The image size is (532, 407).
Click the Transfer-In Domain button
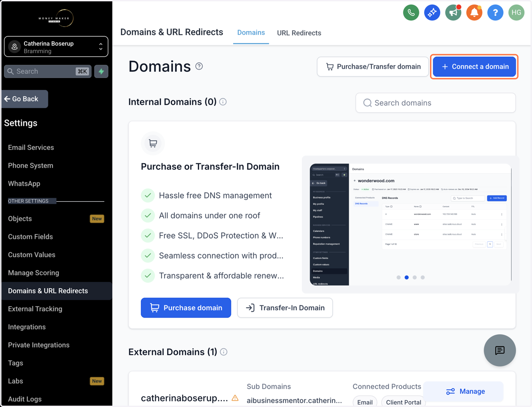click(285, 308)
